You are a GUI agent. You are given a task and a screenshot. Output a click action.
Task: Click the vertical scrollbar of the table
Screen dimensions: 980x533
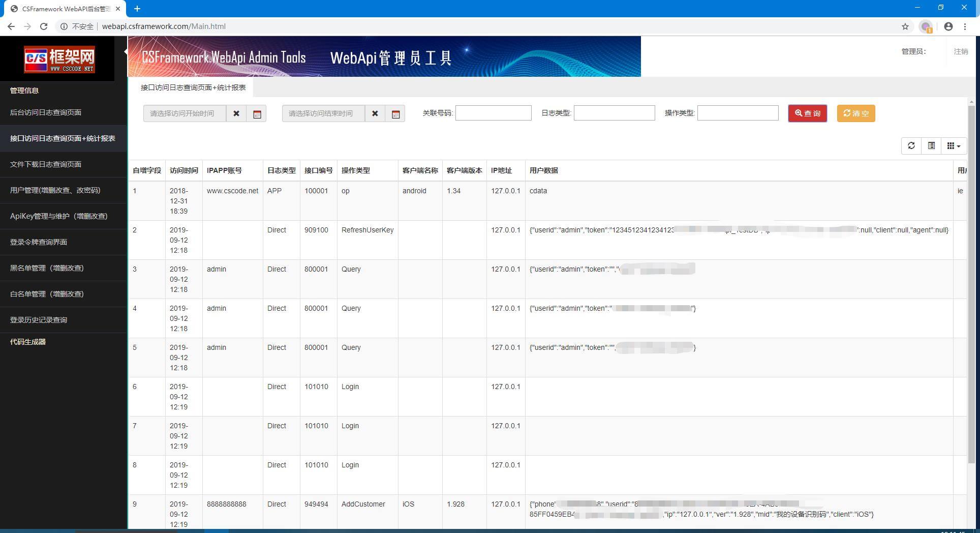pos(971,285)
